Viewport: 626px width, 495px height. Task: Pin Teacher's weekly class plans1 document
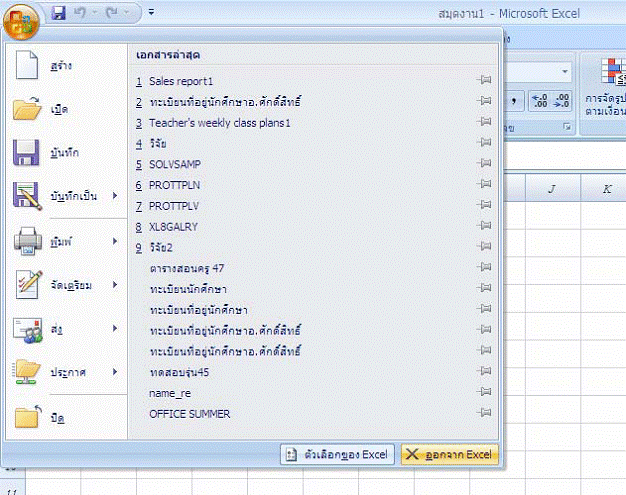tap(484, 122)
